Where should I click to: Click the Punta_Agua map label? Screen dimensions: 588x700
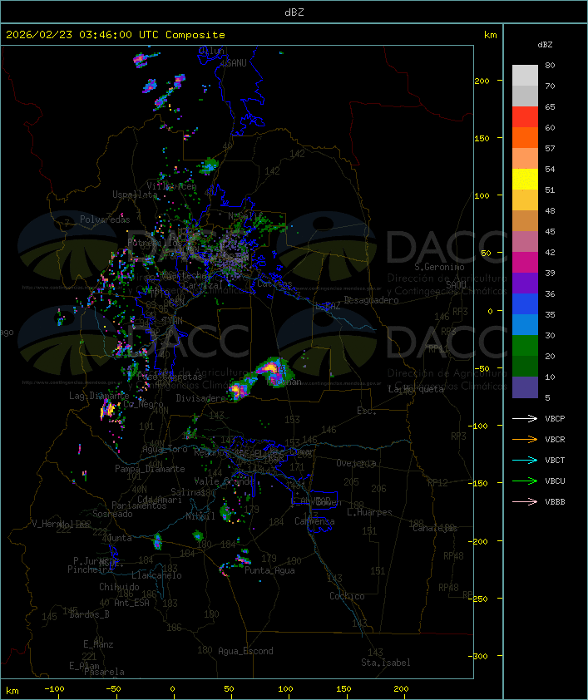coord(269,570)
